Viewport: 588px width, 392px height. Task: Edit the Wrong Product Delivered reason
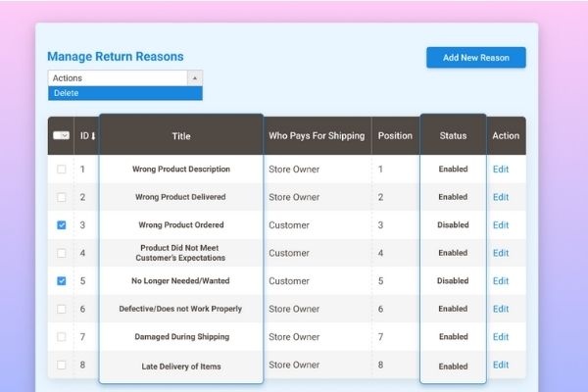click(500, 197)
